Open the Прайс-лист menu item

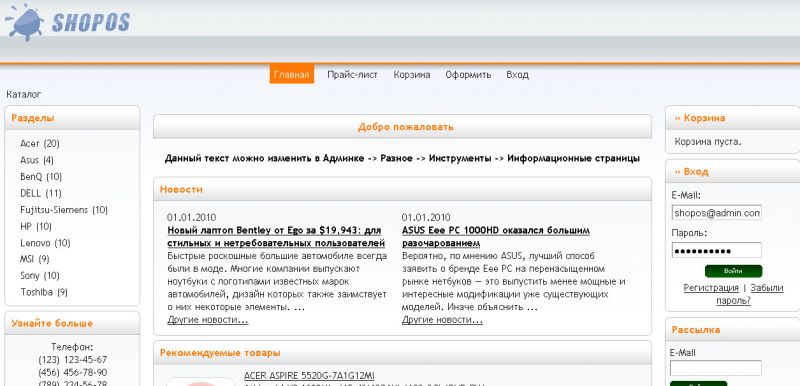coord(352,74)
